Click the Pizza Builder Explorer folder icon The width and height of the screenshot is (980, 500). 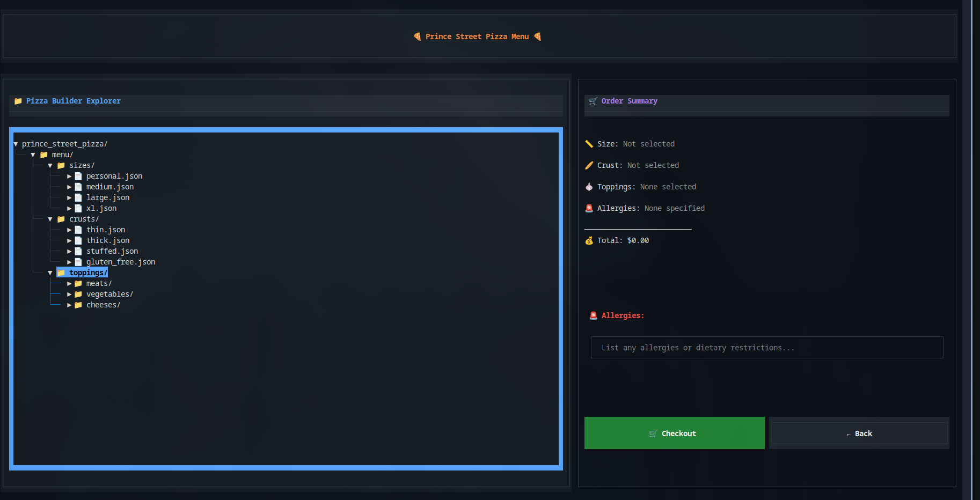pyautogui.click(x=18, y=101)
